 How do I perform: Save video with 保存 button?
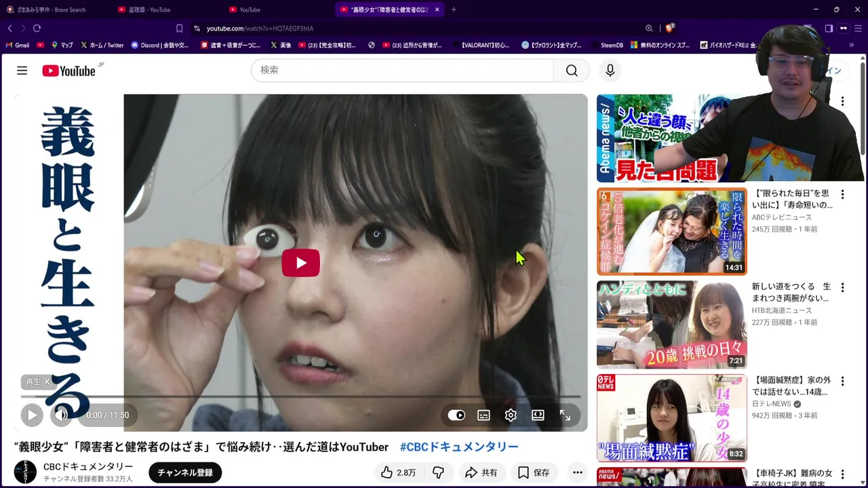(534, 472)
